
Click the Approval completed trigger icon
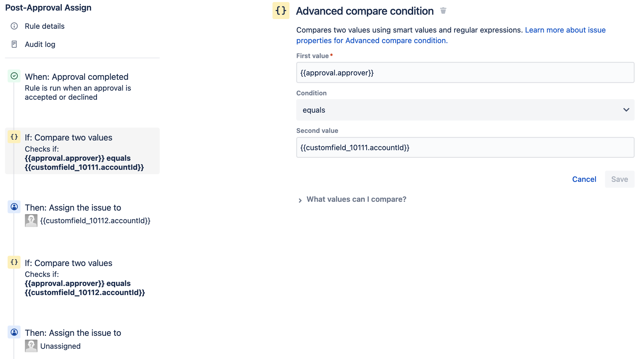click(14, 76)
